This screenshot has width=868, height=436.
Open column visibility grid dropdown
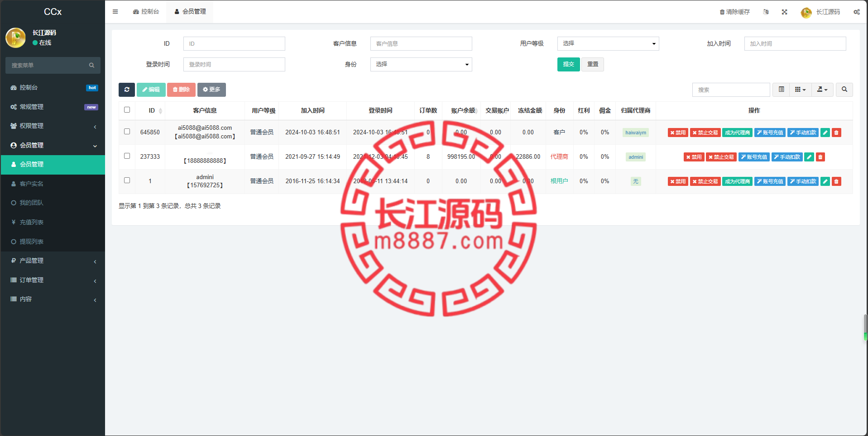click(801, 90)
